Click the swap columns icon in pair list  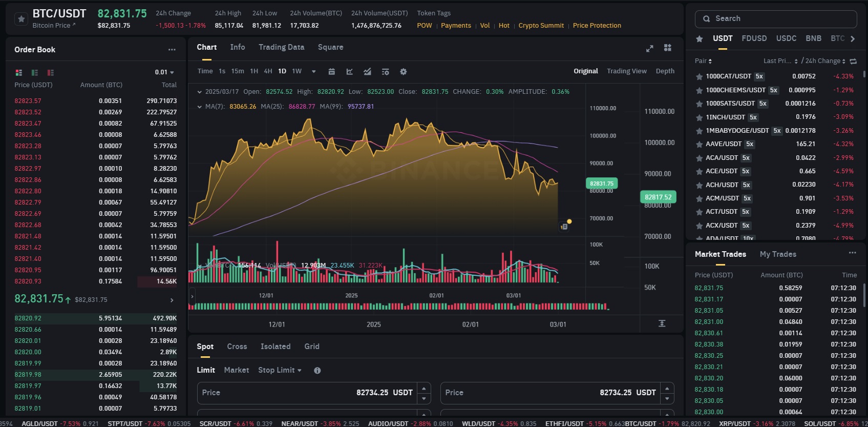(853, 61)
